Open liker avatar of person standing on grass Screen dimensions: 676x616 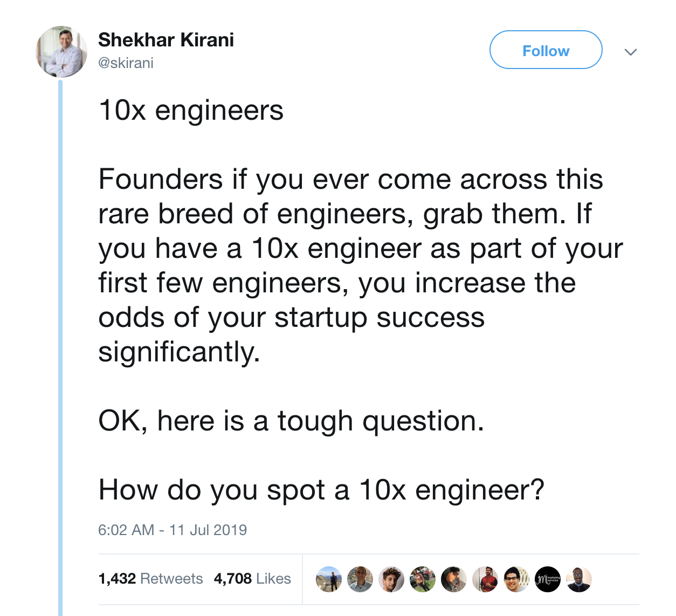click(423, 579)
